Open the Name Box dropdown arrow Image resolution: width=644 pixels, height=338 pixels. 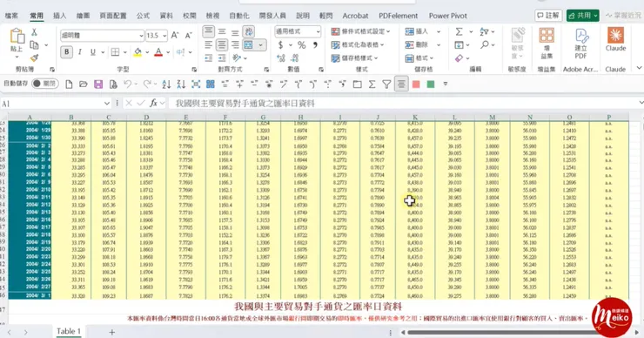[107, 103]
